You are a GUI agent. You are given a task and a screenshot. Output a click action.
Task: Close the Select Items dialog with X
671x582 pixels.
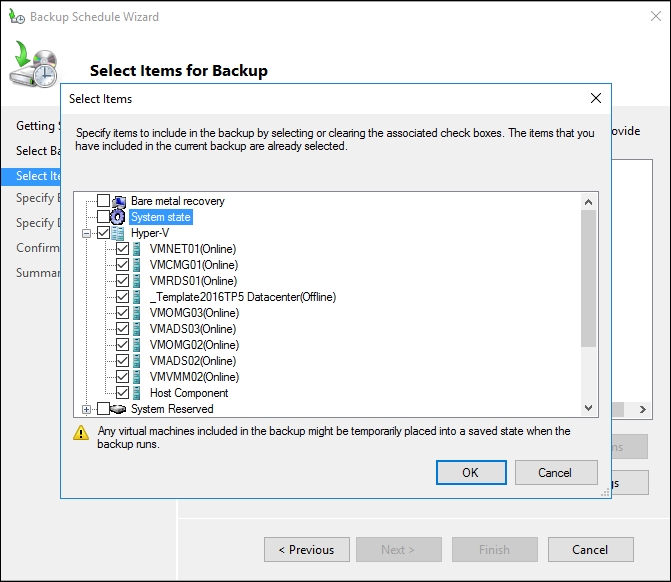[x=596, y=98]
